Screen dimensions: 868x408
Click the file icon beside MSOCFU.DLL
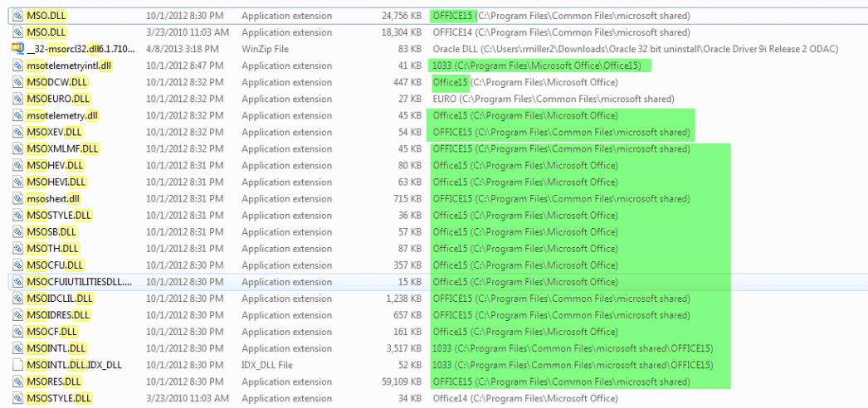17,265
